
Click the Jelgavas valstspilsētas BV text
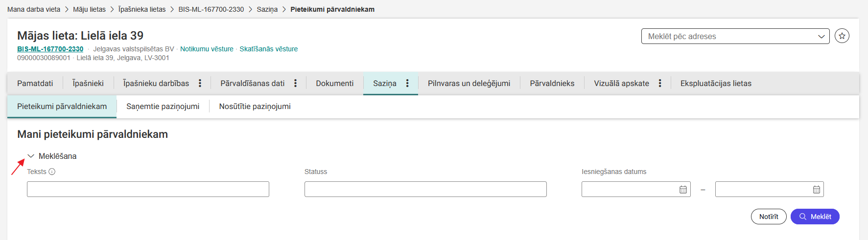pyautogui.click(x=134, y=49)
